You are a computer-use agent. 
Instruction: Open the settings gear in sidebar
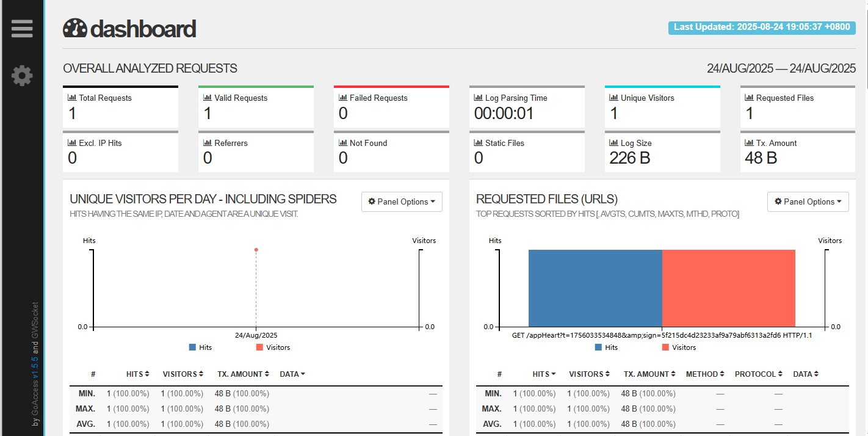pyautogui.click(x=22, y=76)
